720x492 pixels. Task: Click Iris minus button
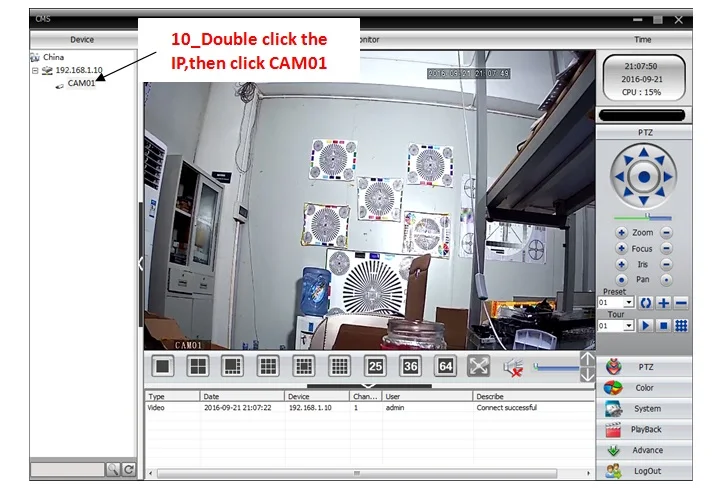click(x=666, y=264)
